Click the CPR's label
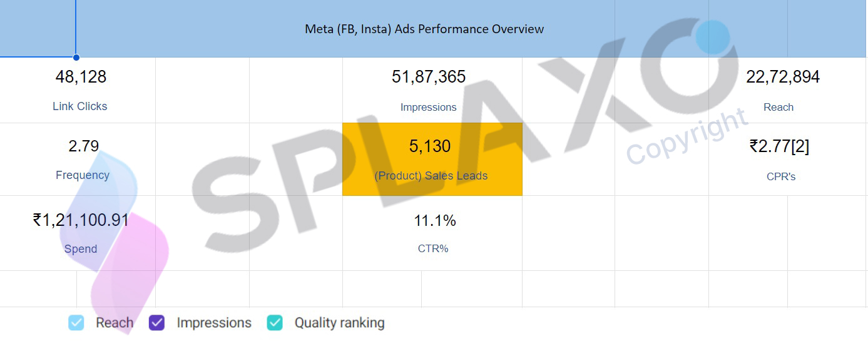The image size is (868, 346). point(781,176)
